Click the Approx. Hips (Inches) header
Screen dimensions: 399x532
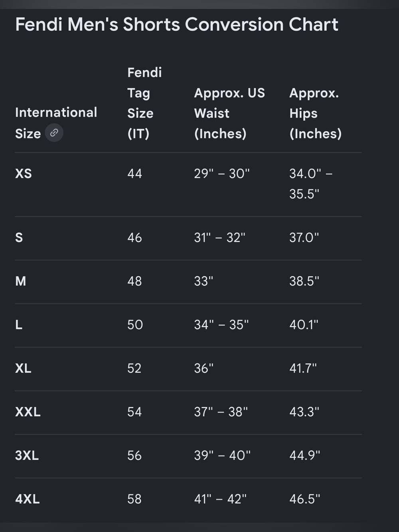[316, 113]
